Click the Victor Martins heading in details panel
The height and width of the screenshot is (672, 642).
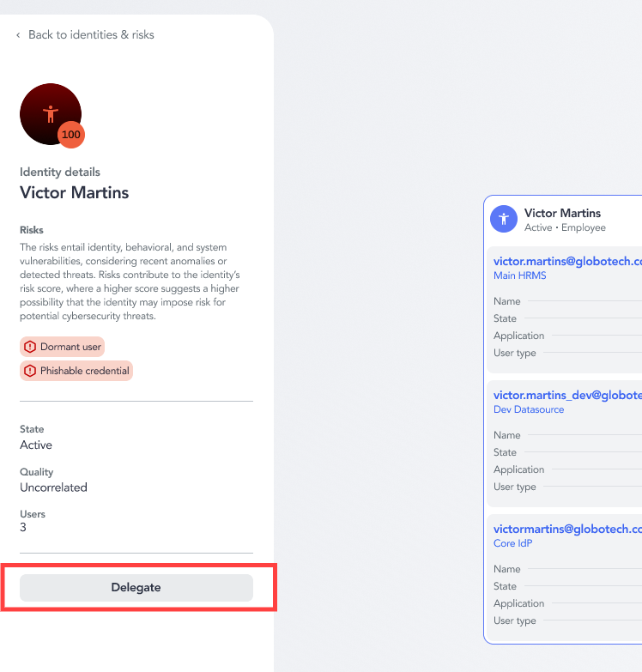pos(74,193)
